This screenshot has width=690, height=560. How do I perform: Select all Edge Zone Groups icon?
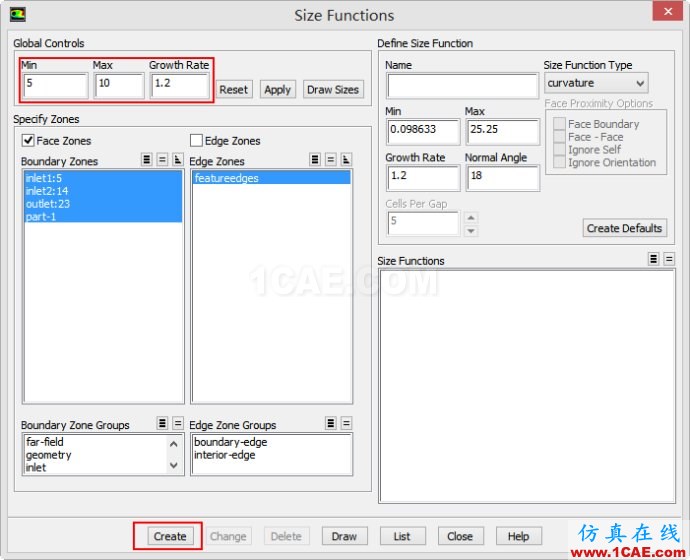click(331, 423)
